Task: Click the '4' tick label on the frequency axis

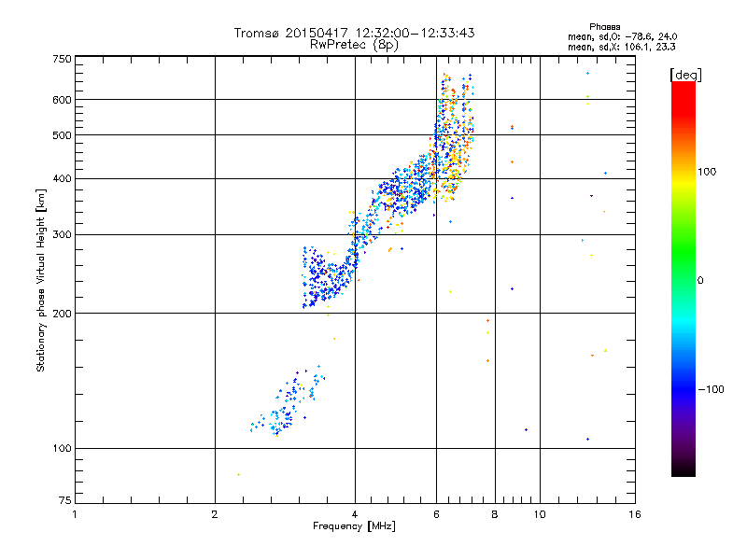Action: point(355,514)
